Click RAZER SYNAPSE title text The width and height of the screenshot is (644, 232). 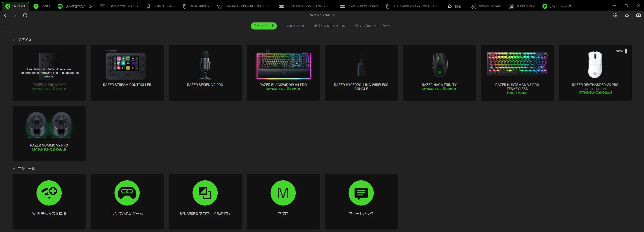click(322, 15)
